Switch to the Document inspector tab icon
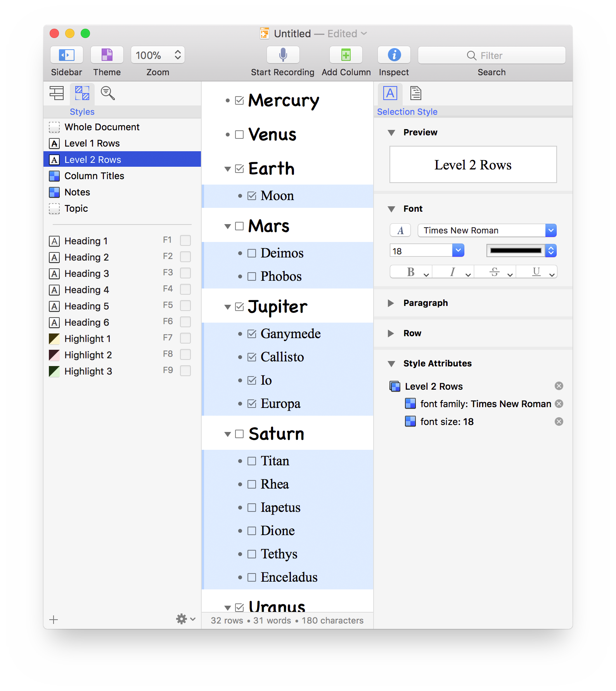616x691 pixels. pos(416,93)
